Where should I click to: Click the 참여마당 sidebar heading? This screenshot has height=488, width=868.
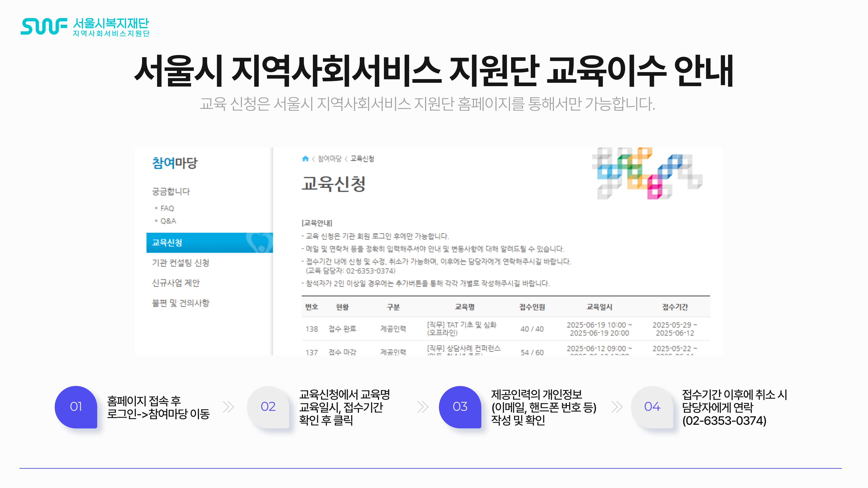pyautogui.click(x=175, y=163)
